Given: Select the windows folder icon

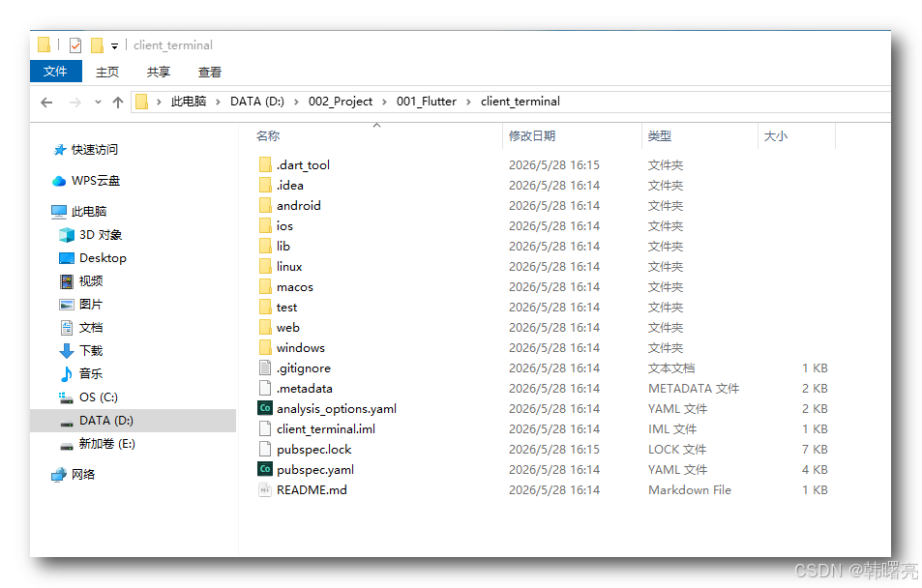Looking at the screenshot, I should tap(265, 347).
